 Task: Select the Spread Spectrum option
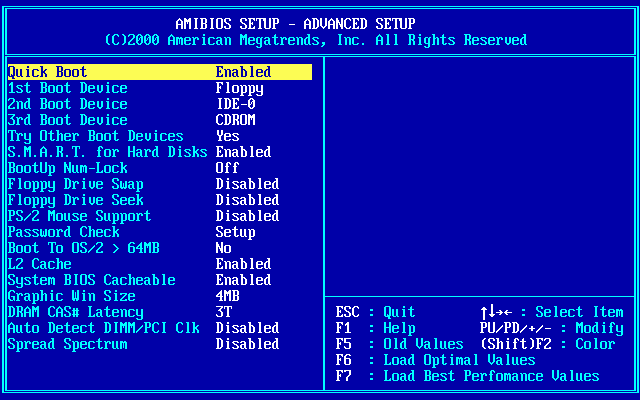(68, 344)
